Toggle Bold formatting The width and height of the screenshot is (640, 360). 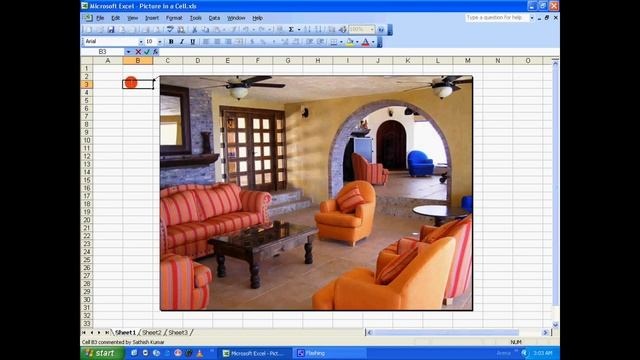171,42
